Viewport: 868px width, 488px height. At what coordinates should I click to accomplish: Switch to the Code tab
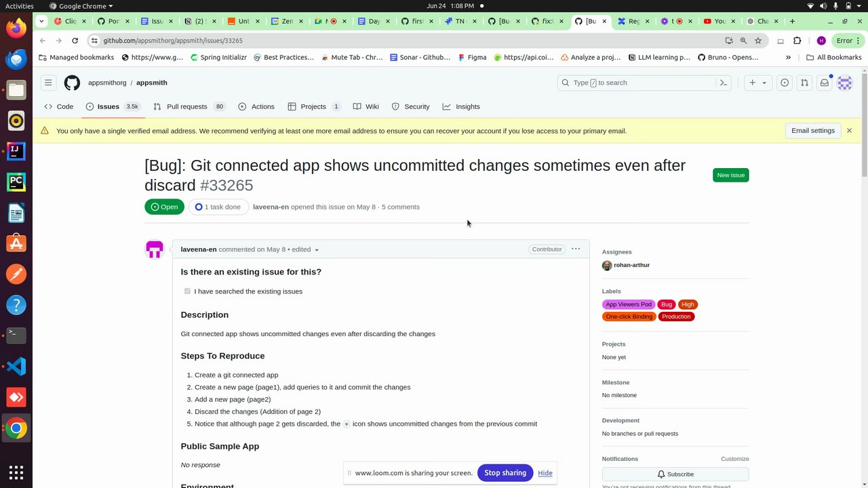click(58, 106)
